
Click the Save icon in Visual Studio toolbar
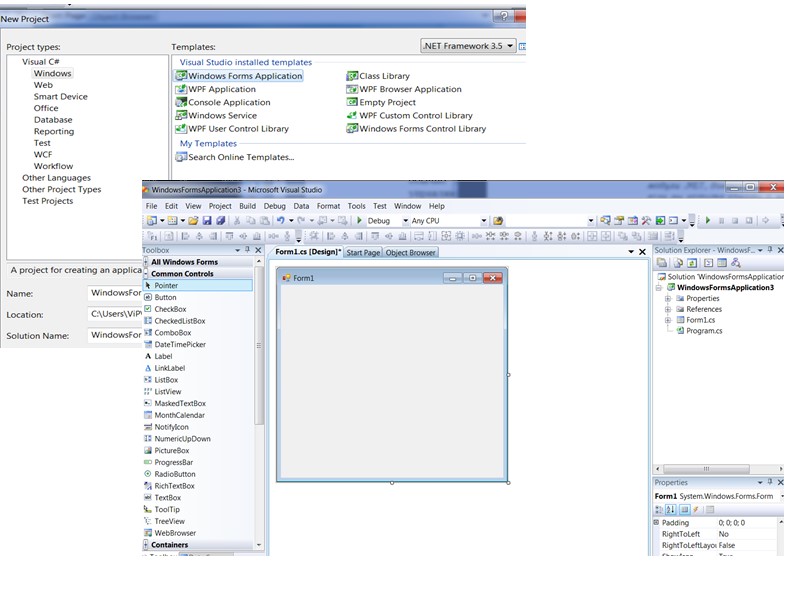pos(207,220)
